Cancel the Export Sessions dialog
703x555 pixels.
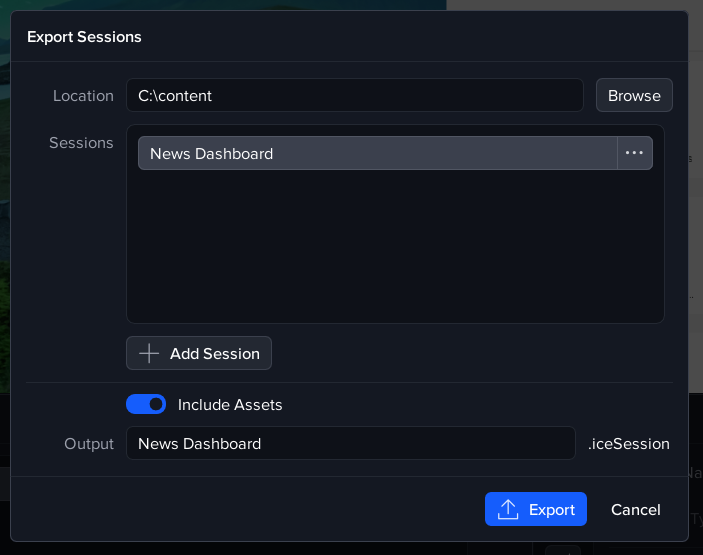tap(635, 509)
